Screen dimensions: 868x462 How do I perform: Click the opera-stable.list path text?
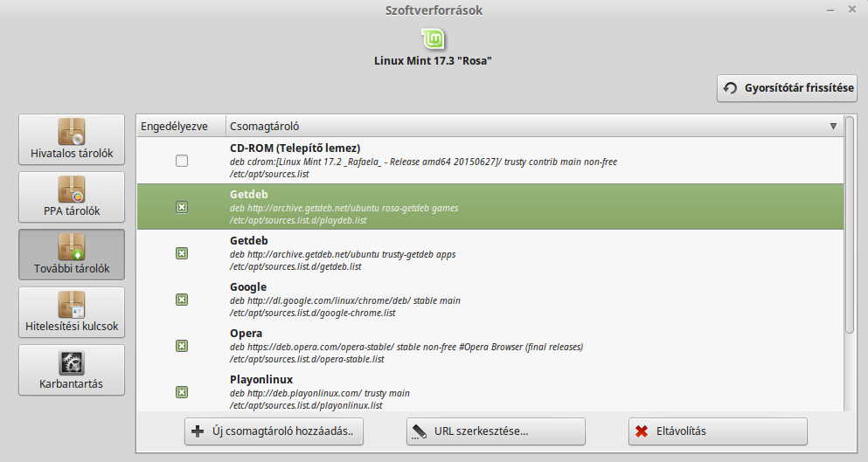coord(307,359)
